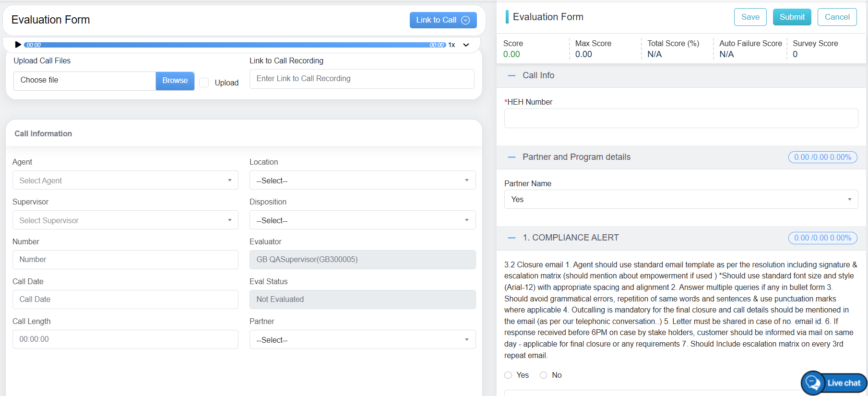Image resolution: width=868 pixels, height=396 pixels.
Task: Collapse the Call Info section
Action: click(x=511, y=76)
